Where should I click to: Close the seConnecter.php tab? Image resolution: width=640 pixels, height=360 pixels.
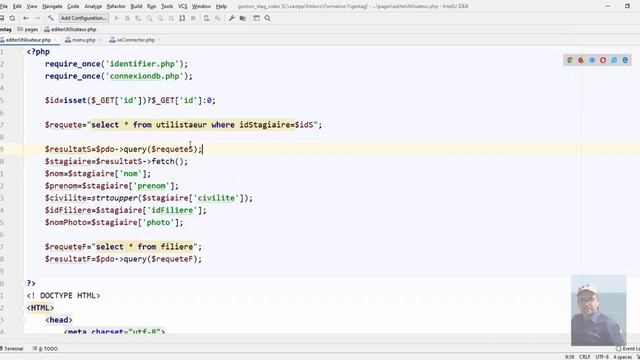(x=159, y=40)
